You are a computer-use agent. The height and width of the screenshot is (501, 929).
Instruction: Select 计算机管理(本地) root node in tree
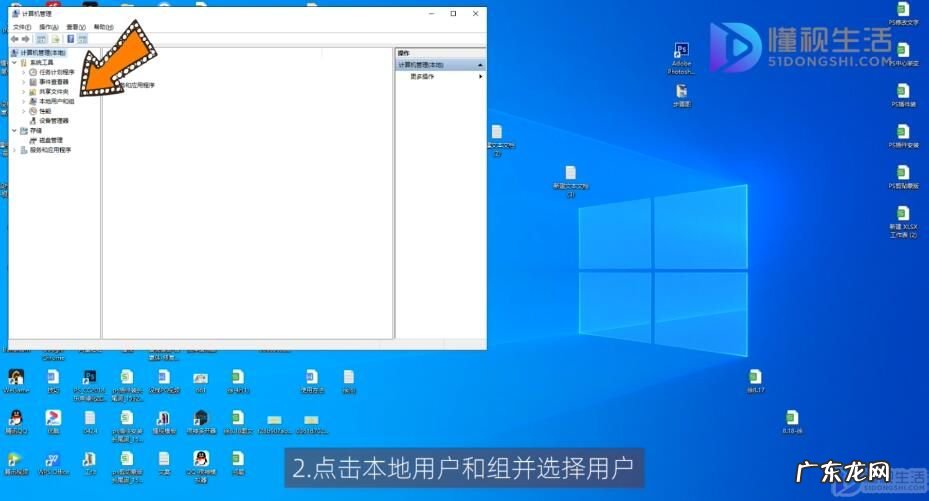[x=39, y=53]
